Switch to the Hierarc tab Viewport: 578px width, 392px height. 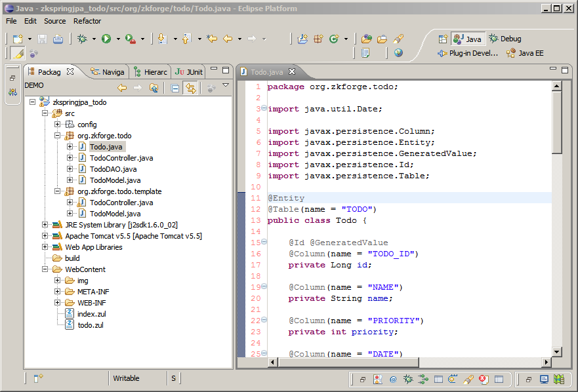(x=150, y=72)
